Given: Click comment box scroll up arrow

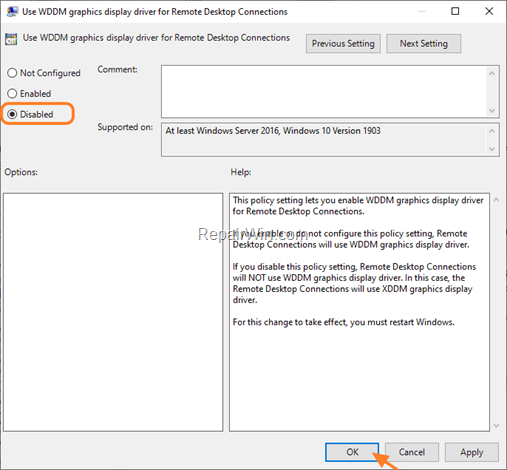Looking at the screenshot, I should 492,73.
